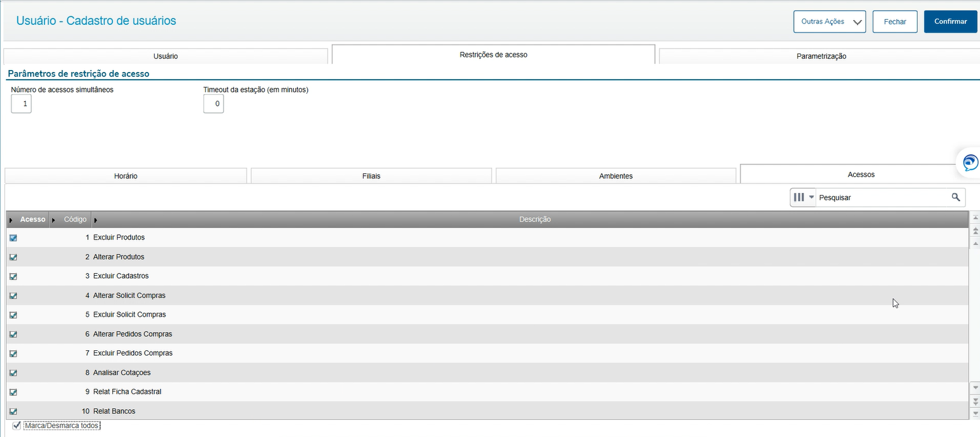Edit the Timeout da estação field
Image resolution: width=980 pixels, height=437 pixels.
(x=213, y=103)
